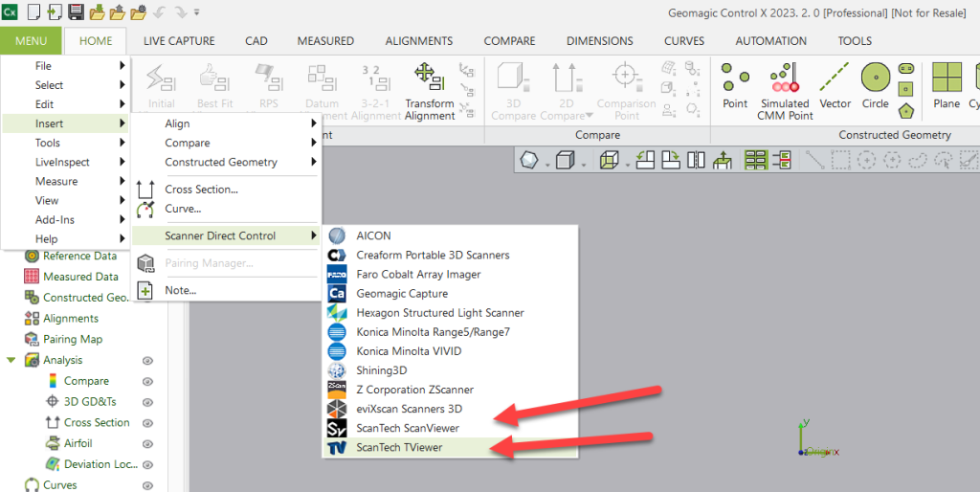Screen dimensions: 980x492
Task: Choose eviXscan Scanners 3D entry
Action: pos(450,409)
